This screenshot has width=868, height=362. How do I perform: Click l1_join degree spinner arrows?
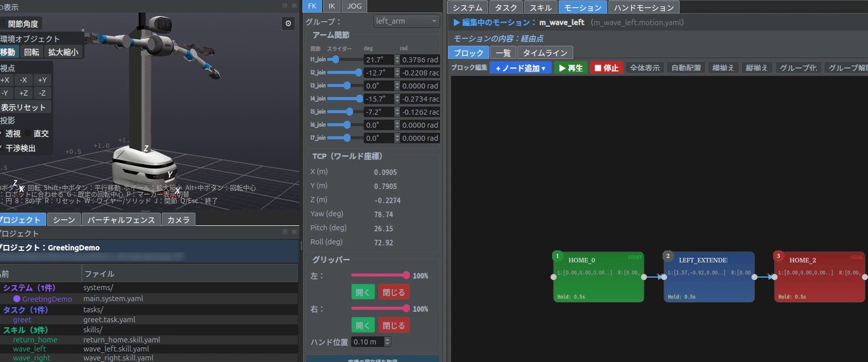point(397,60)
